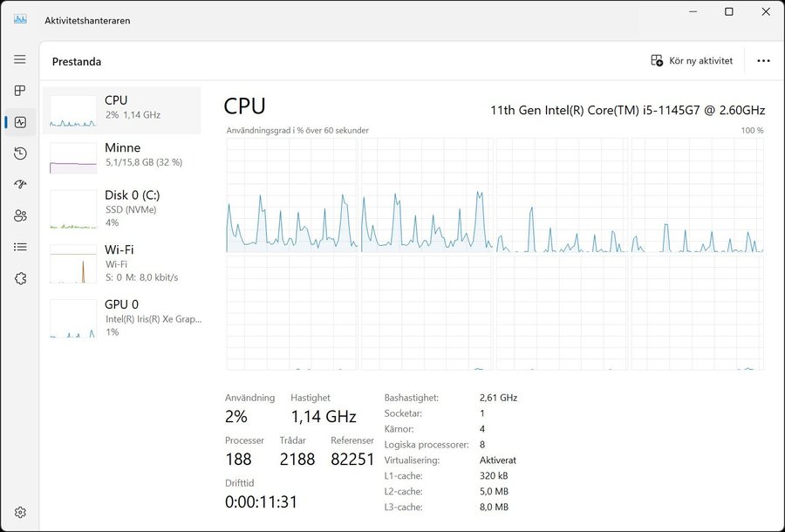Screen dimensions: 785x532
Task: Open the Details list icon
Action: (x=20, y=247)
